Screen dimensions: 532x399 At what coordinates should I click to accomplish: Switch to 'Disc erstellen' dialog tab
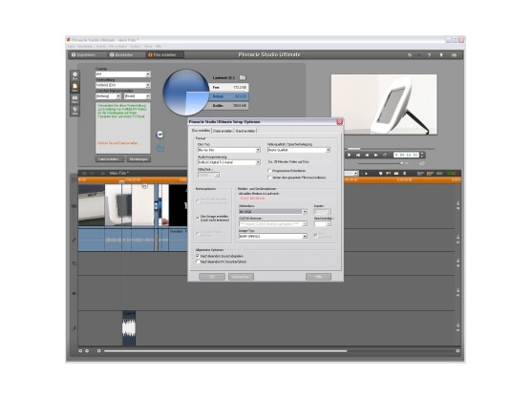click(201, 131)
